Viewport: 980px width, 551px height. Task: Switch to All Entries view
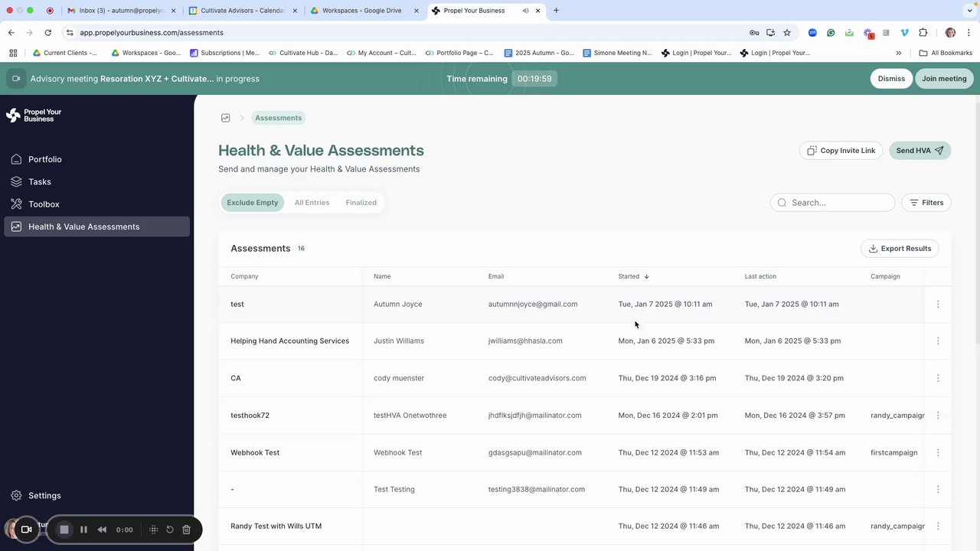[312, 203]
